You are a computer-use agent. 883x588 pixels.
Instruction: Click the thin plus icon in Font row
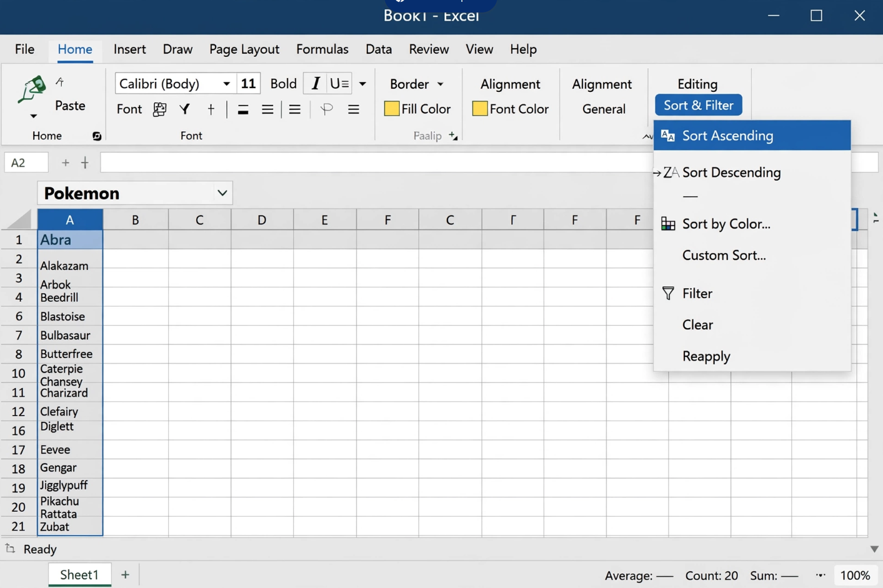pyautogui.click(x=211, y=109)
